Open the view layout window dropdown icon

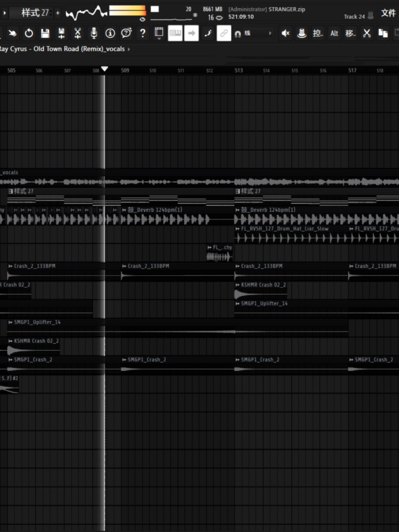[159, 33]
